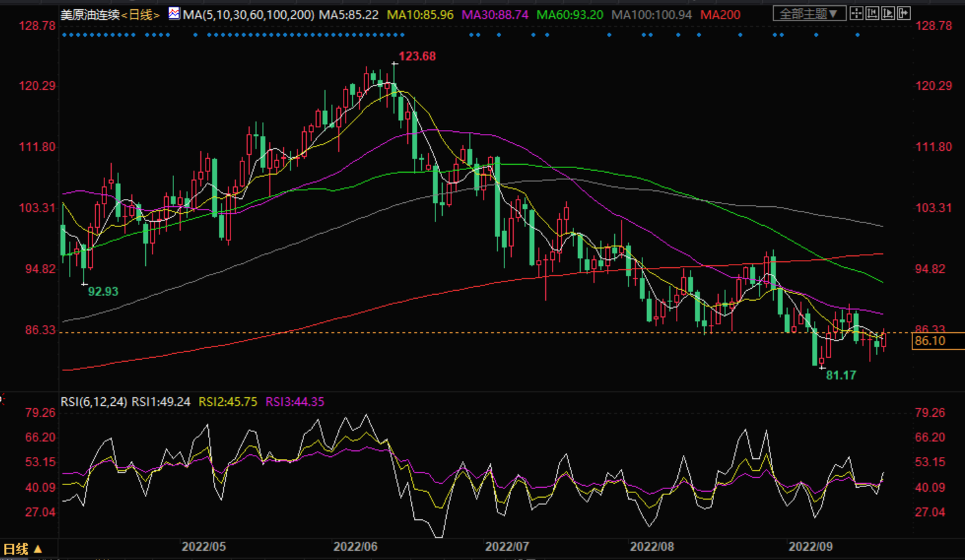Screen dimensions: 965x560
Task: Click the jump-to-start chart icon
Action: pyautogui.click(x=872, y=13)
